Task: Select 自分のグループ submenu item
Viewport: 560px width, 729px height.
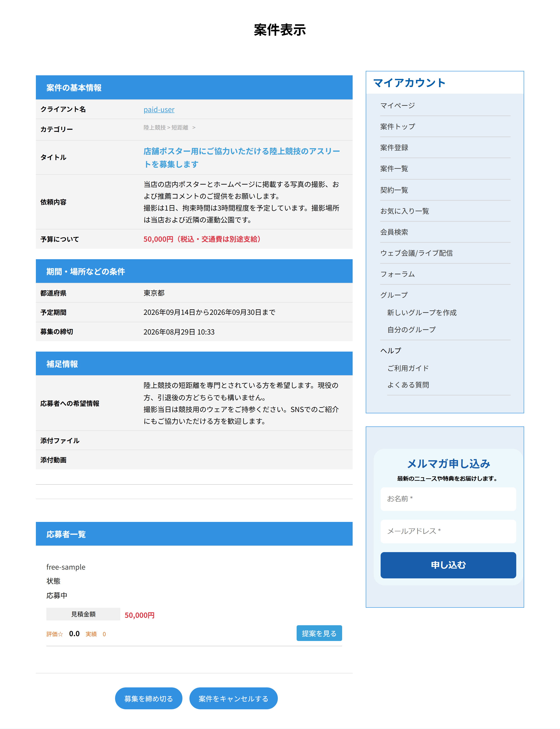Action: point(411,330)
